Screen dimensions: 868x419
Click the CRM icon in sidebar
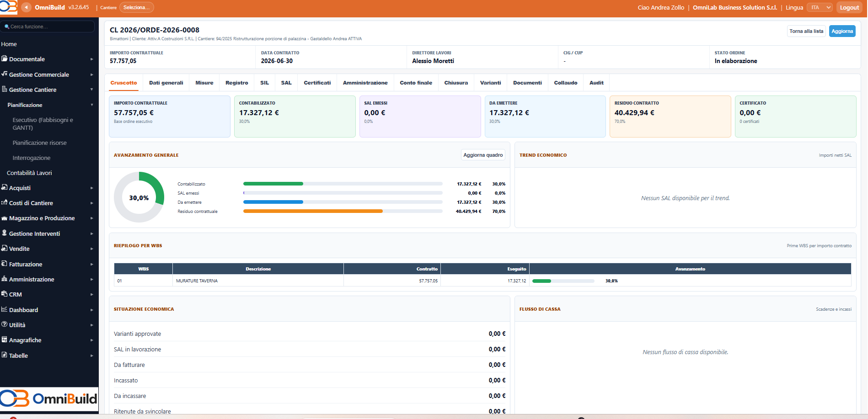[x=4, y=294]
